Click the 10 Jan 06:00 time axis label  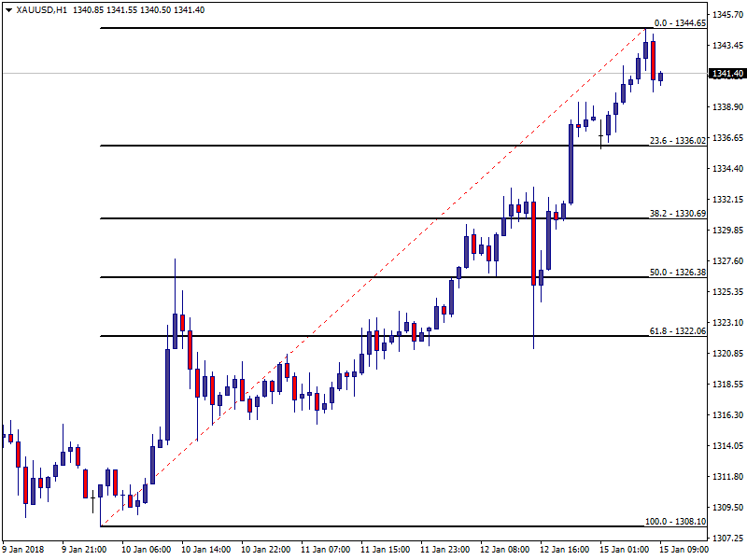[146, 550]
